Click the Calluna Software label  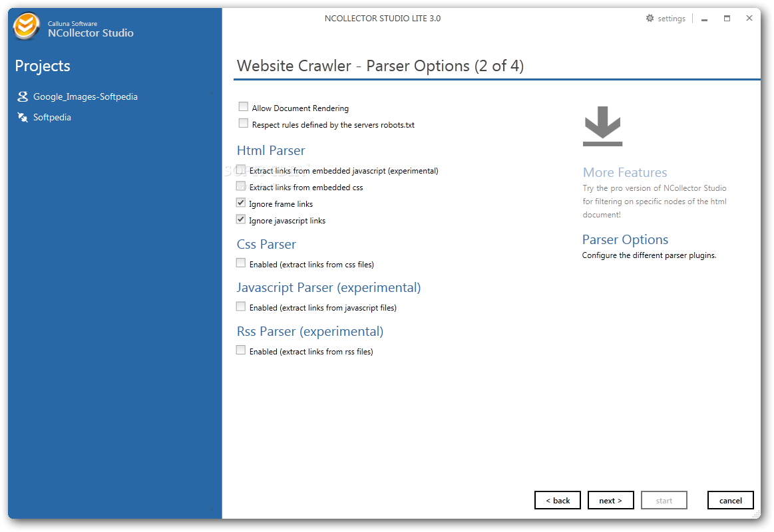[73, 23]
